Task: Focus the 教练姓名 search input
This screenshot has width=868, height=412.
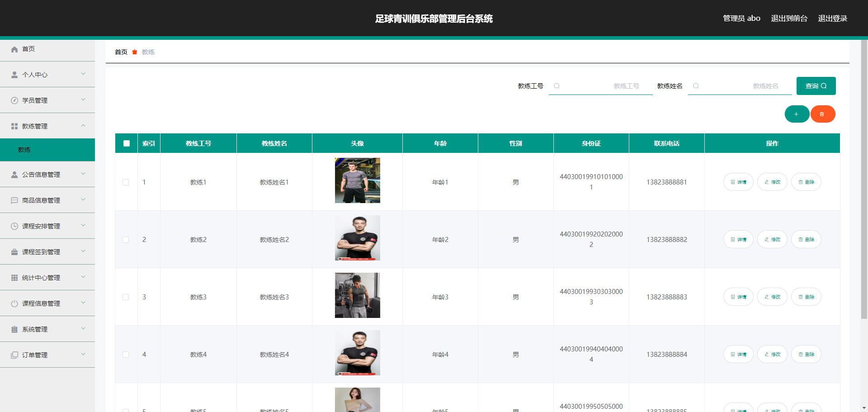Action: point(740,86)
